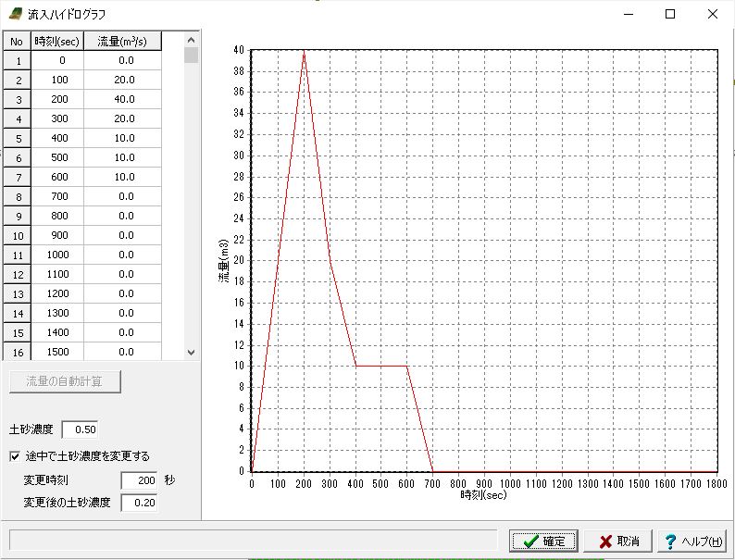
Task: Click the empty status text field at bottom
Action: click(253, 541)
